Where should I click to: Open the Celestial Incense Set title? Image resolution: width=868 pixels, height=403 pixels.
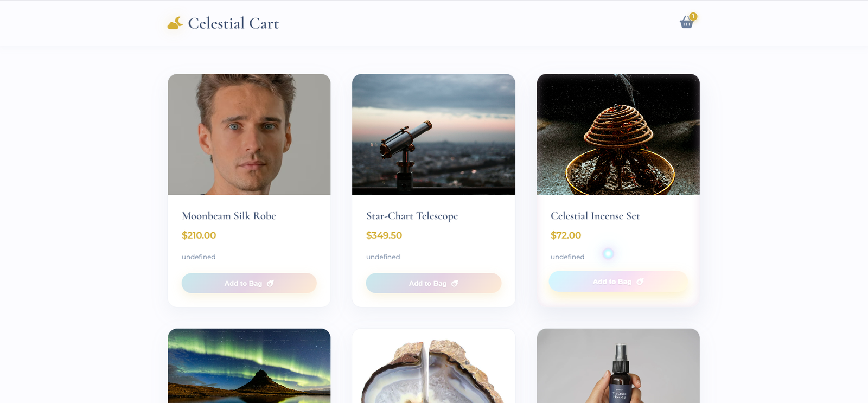click(595, 215)
